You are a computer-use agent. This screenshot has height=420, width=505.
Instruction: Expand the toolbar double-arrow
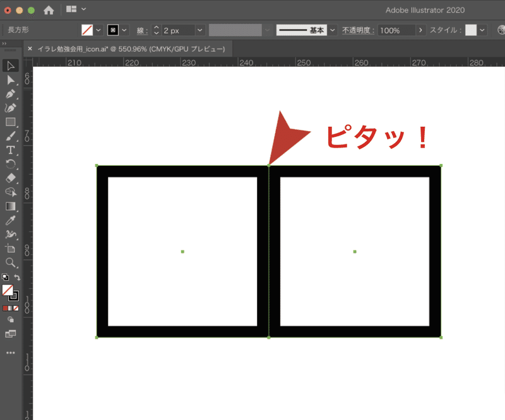(x=4, y=43)
